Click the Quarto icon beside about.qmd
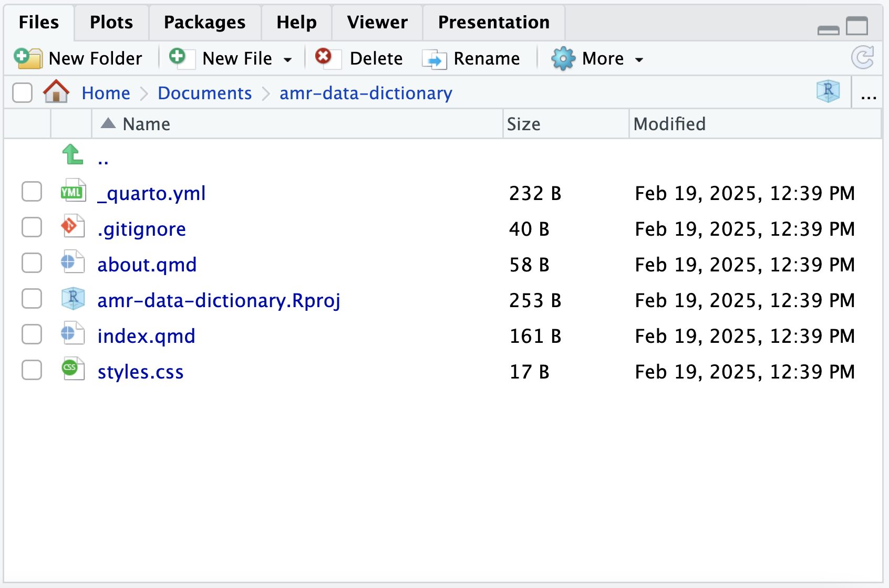 (x=73, y=261)
